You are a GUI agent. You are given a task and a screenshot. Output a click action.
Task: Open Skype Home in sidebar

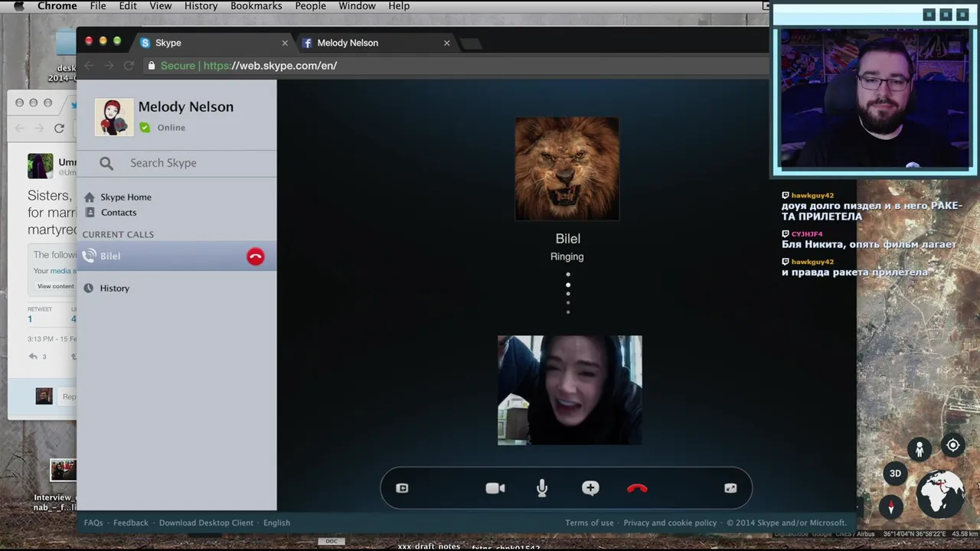(x=126, y=197)
